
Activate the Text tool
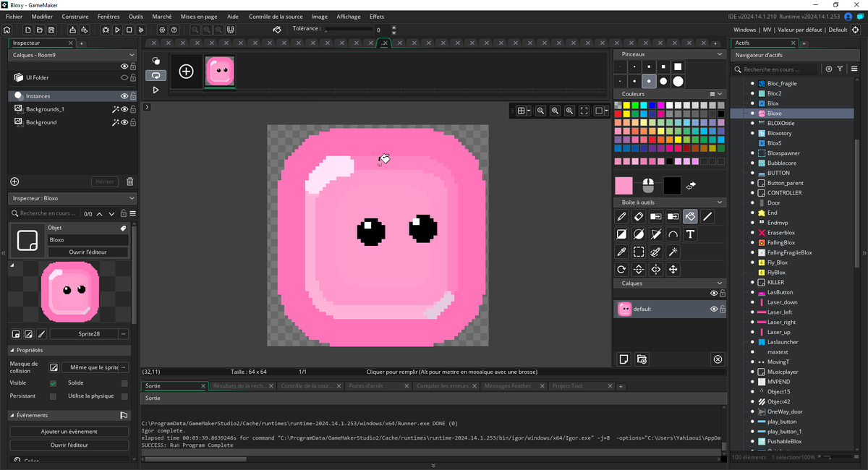(x=691, y=234)
